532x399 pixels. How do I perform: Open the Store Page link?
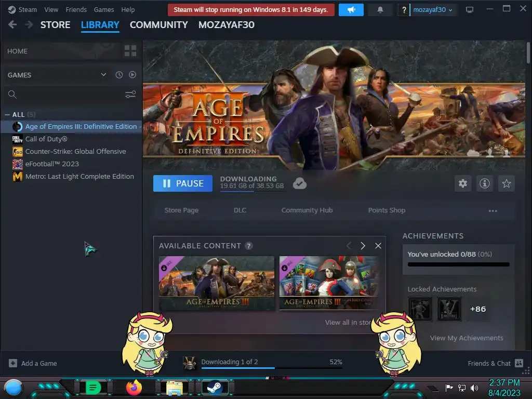click(181, 210)
